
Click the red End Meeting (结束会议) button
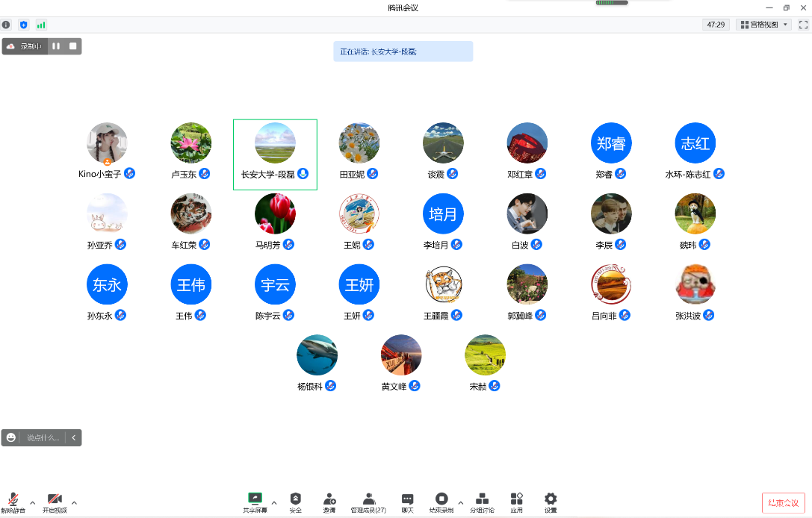(784, 503)
